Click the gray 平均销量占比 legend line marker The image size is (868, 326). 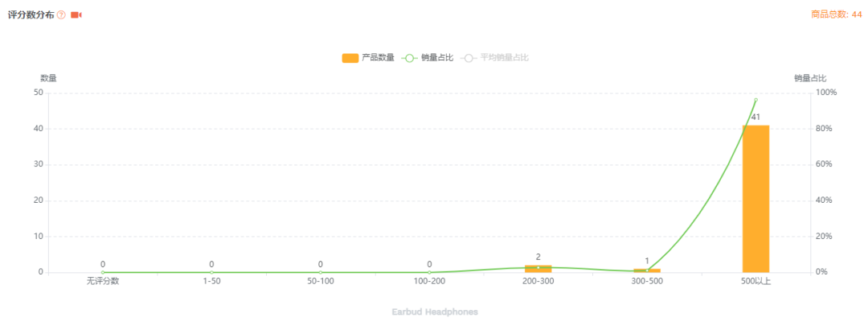pyautogui.click(x=469, y=58)
